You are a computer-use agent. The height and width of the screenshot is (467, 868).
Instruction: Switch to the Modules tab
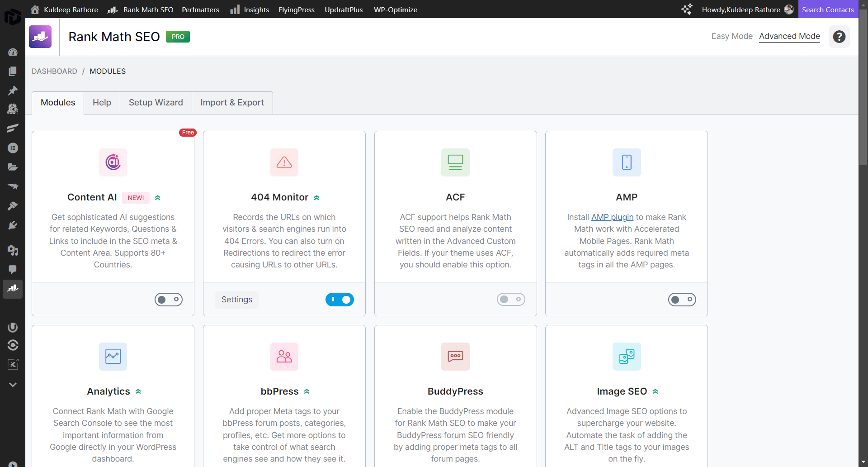tap(58, 103)
